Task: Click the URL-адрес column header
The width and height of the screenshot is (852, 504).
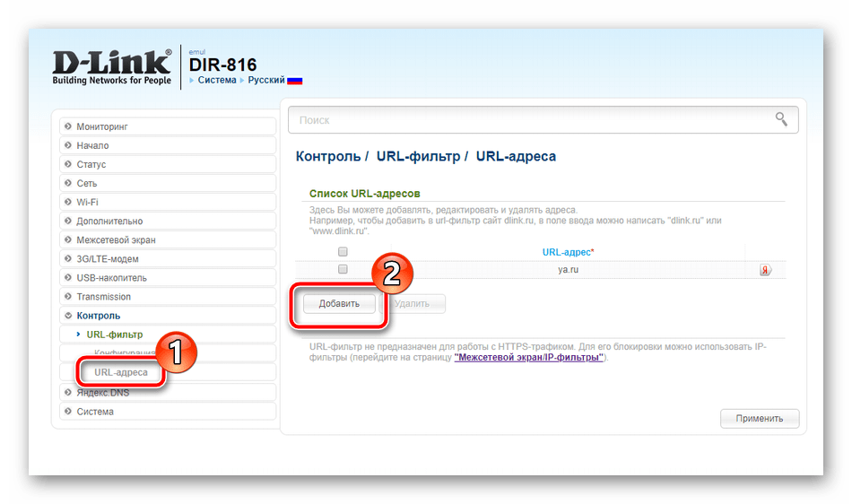Action: (x=568, y=252)
